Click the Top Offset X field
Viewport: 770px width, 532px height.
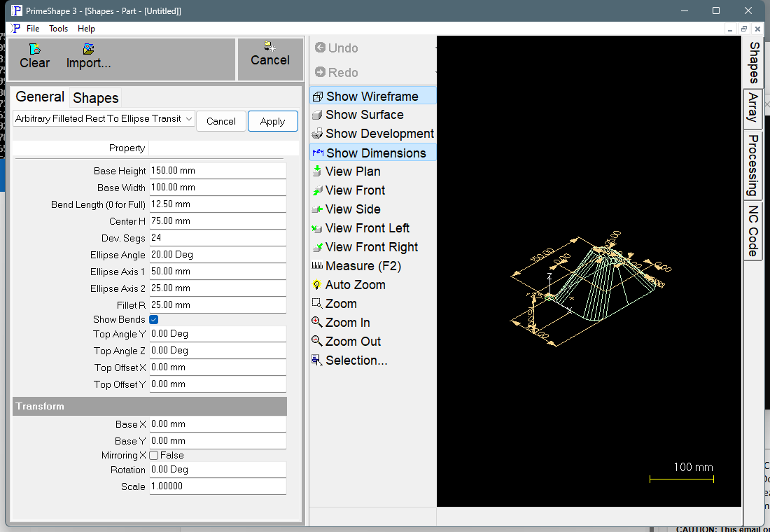click(x=218, y=367)
